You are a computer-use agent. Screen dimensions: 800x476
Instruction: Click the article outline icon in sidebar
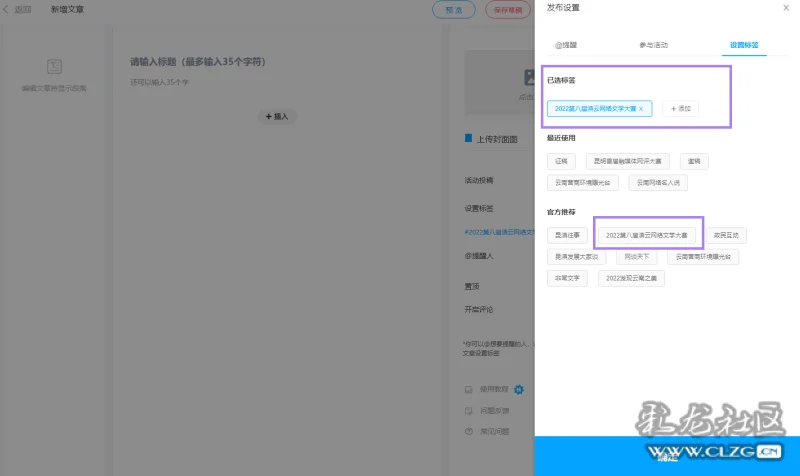[55, 66]
